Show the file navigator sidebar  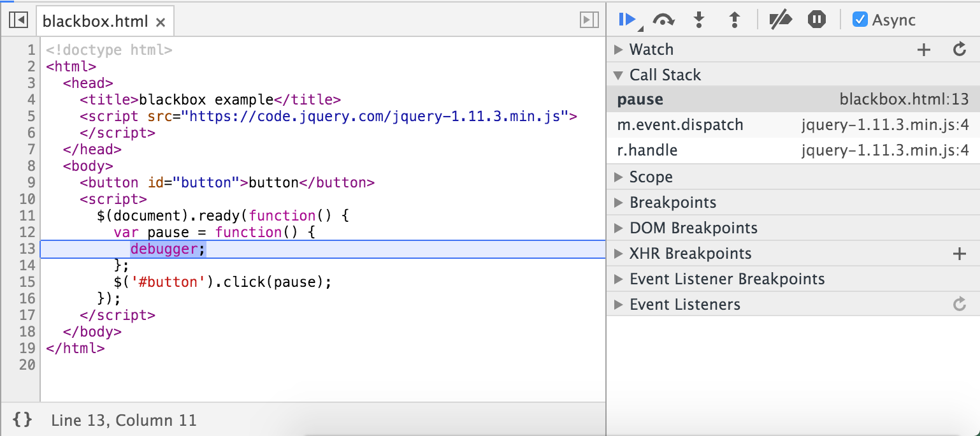pos(18,21)
